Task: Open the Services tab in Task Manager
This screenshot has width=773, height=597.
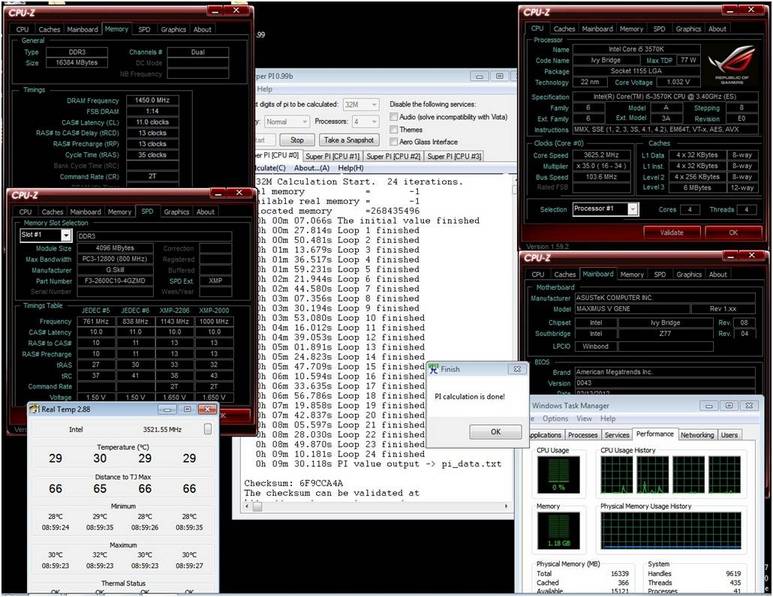Action: click(617, 435)
